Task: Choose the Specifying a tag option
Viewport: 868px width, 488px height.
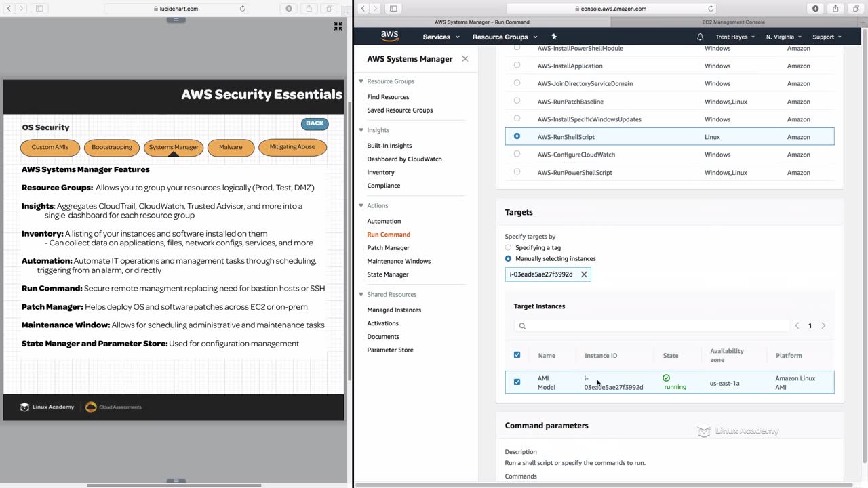Action: tap(508, 247)
